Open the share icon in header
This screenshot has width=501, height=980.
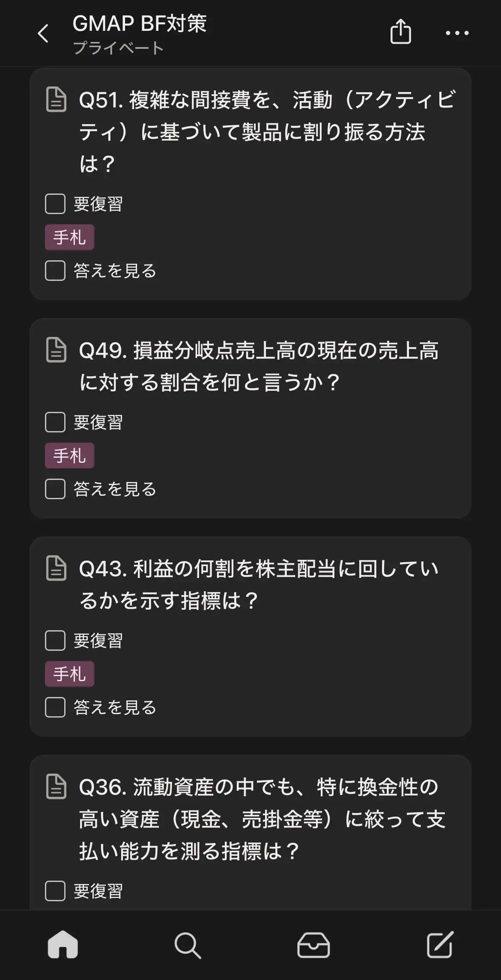(x=401, y=32)
